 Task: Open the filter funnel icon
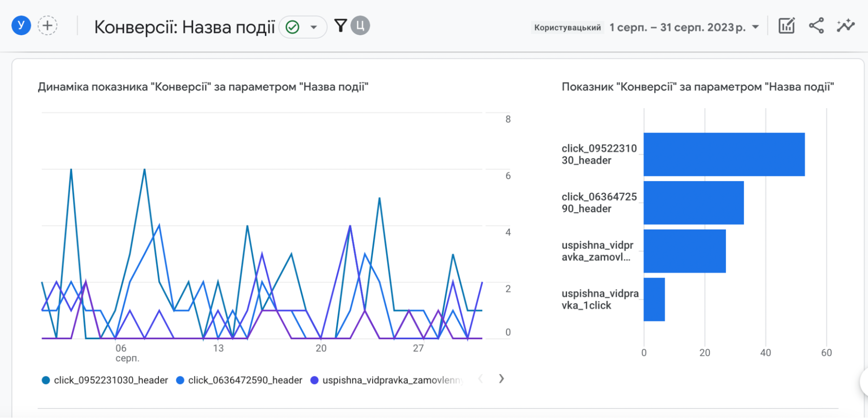pos(341,26)
